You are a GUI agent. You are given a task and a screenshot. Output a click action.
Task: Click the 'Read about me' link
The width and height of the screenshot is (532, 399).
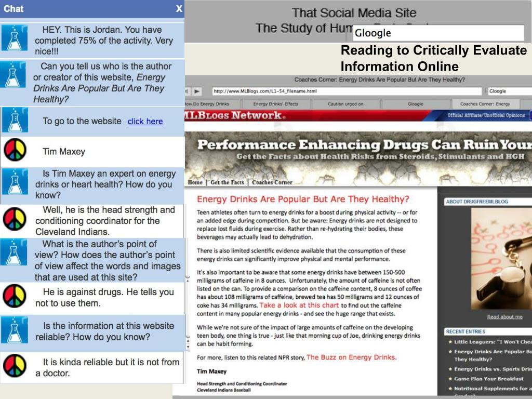click(x=504, y=317)
